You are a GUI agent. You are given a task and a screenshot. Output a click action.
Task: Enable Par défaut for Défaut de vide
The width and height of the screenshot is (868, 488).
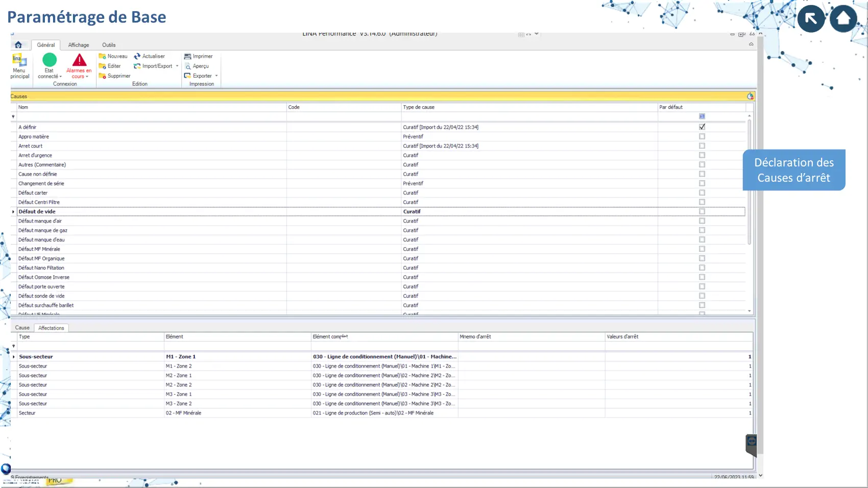click(x=702, y=211)
